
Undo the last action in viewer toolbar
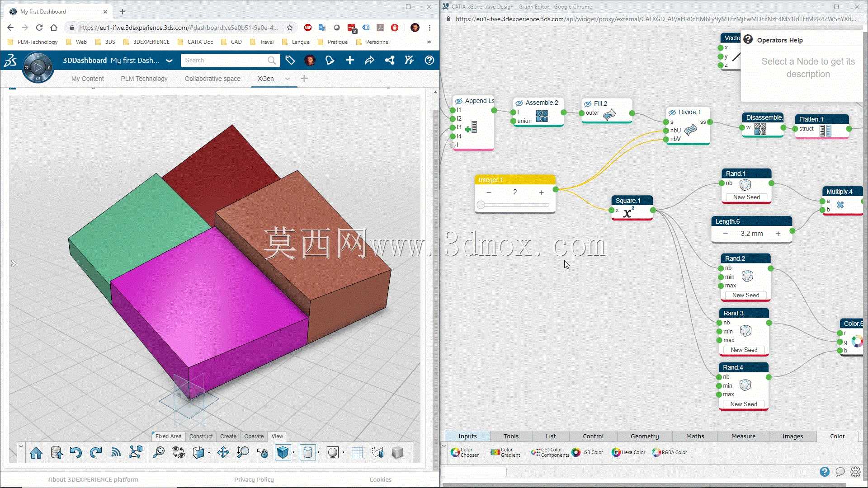pyautogui.click(x=75, y=452)
